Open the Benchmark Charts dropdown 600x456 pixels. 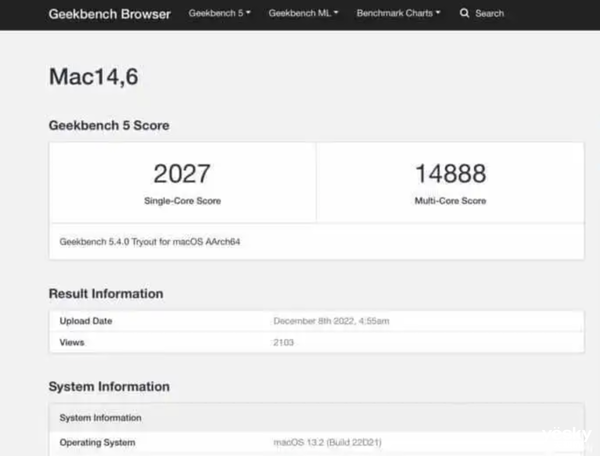click(x=398, y=14)
